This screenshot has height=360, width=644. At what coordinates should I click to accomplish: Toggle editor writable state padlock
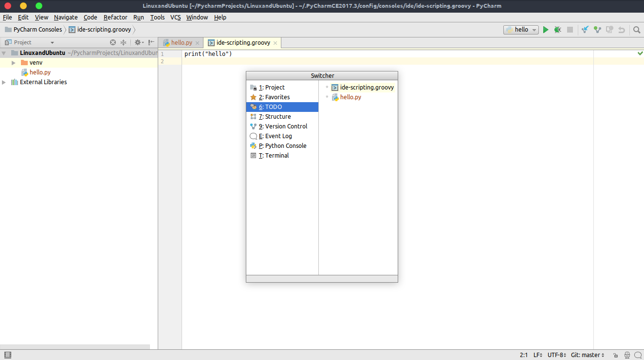point(615,355)
